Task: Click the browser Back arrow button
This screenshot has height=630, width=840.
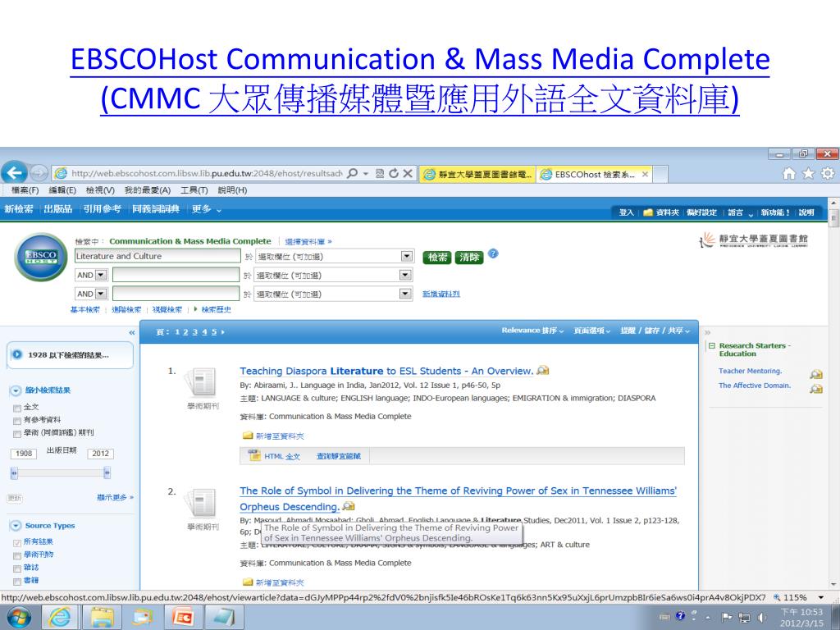Action: pyautogui.click(x=15, y=173)
